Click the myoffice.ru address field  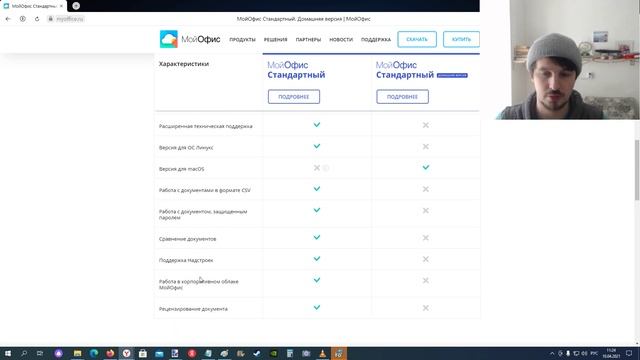tap(70, 19)
